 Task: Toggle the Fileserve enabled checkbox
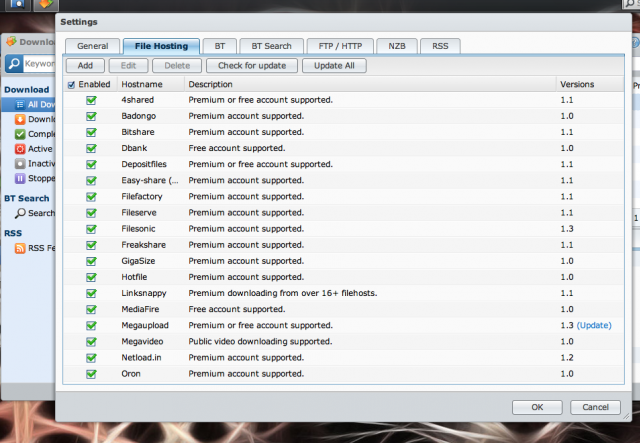point(91,213)
